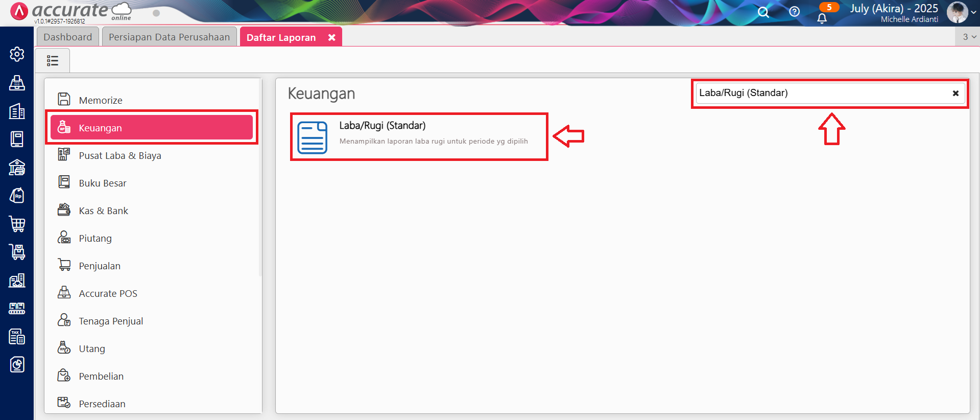Open the gear settings module in sidebar
Image resolution: width=980 pixels, height=420 pixels.
[17, 54]
